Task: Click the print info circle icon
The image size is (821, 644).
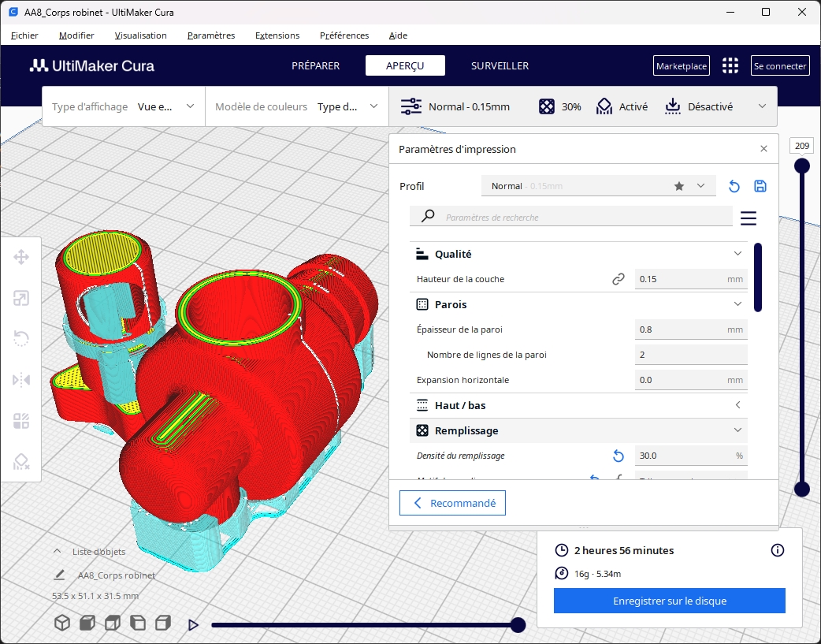Action: pyautogui.click(x=777, y=550)
